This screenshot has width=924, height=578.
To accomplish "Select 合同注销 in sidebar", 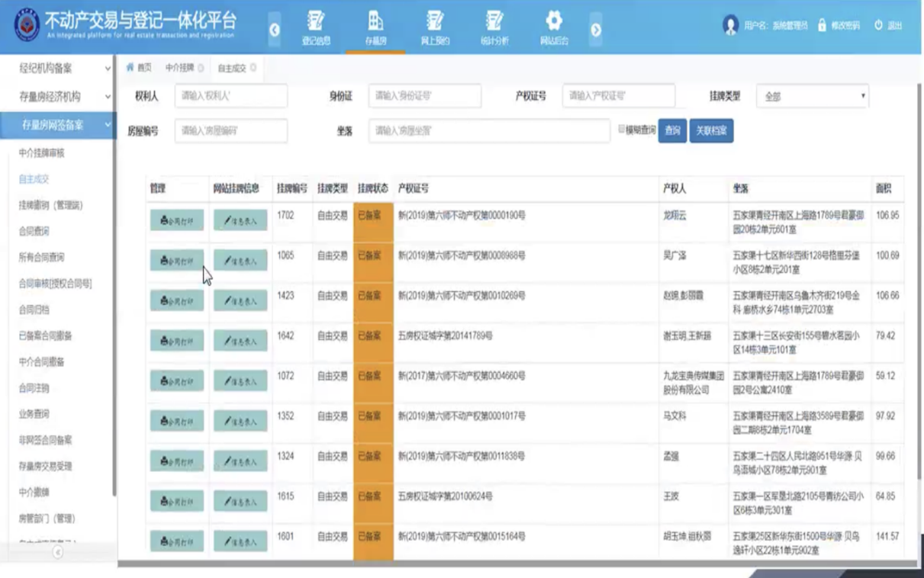I will 34,388.
